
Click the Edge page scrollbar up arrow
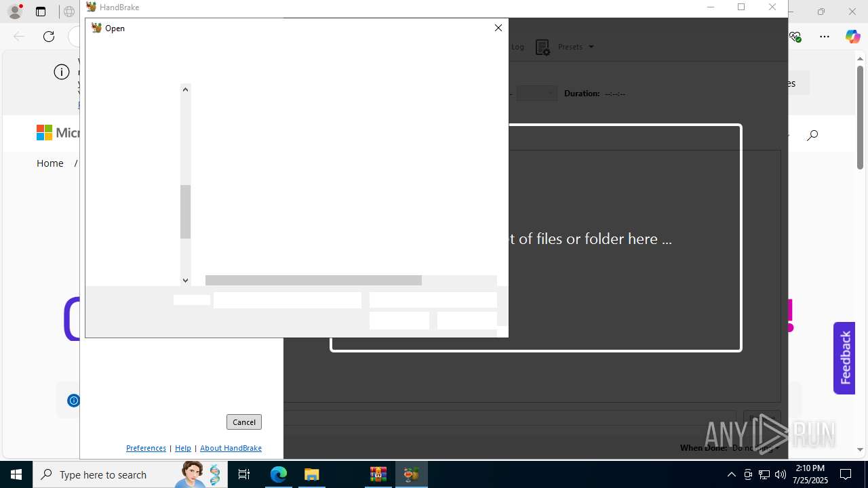point(860,60)
